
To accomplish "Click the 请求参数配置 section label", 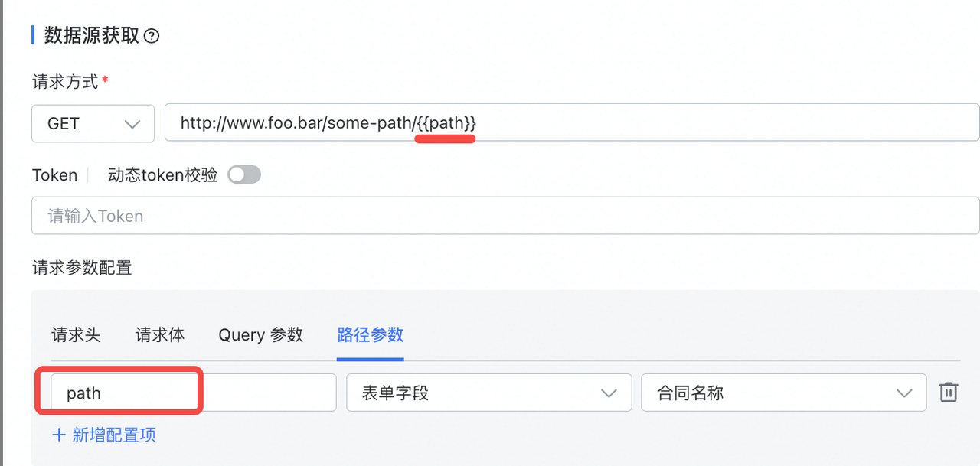I will (82, 268).
